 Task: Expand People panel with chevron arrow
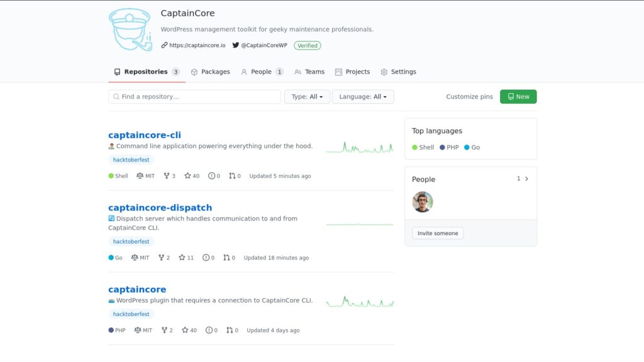pyautogui.click(x=526, y=179)
